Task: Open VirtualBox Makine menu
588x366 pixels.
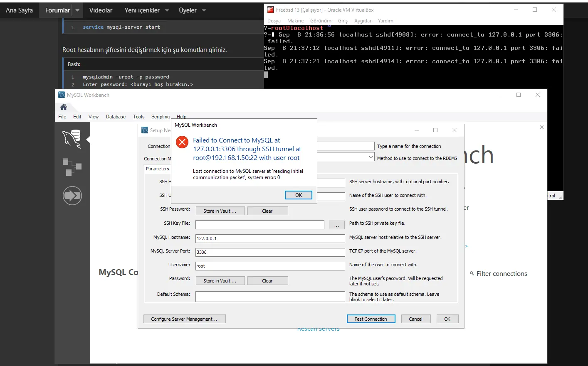Action: (295, 21)
